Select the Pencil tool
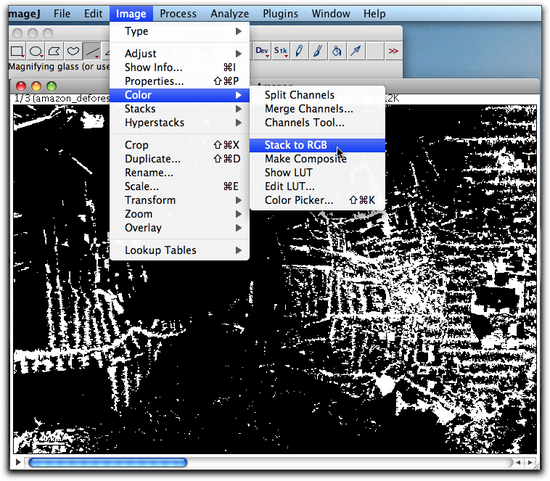 (299, 51)
